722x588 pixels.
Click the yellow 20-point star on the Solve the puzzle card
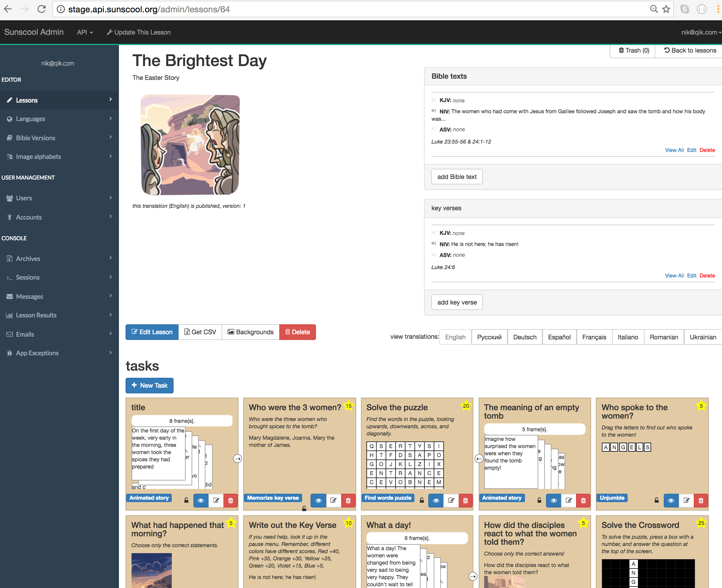tap(466, 406)
